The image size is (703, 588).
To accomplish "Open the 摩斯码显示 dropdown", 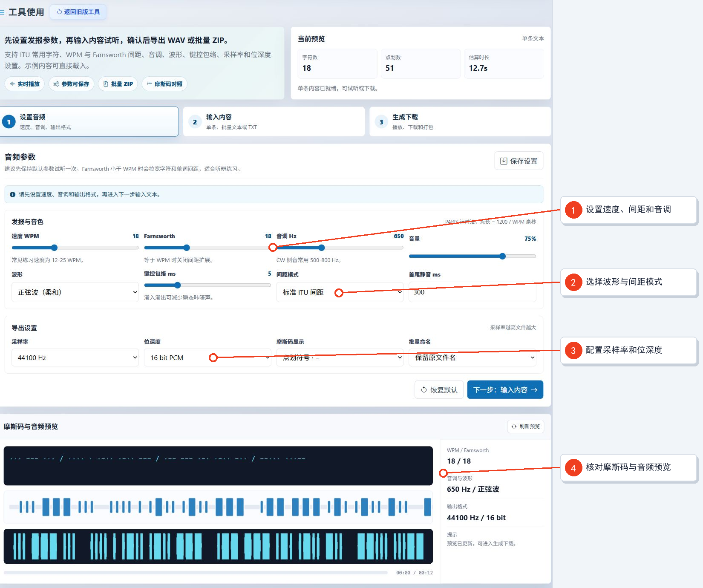I will (x=340, y=357).
